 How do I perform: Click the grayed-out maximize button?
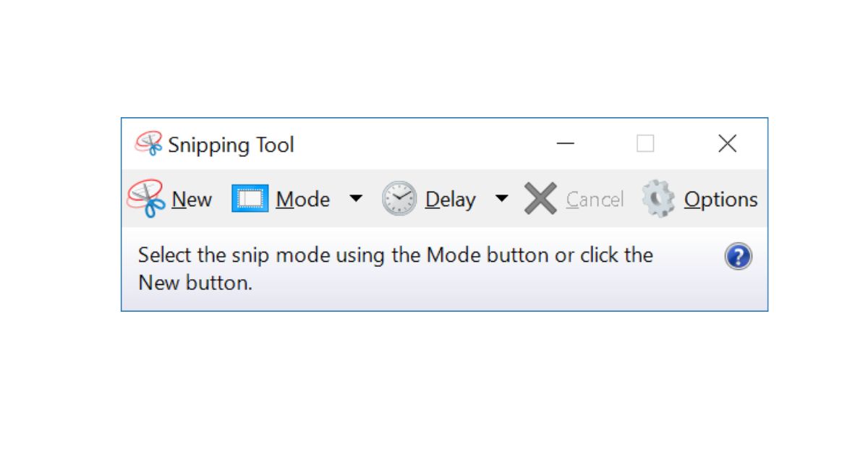(x=645, y=144)
